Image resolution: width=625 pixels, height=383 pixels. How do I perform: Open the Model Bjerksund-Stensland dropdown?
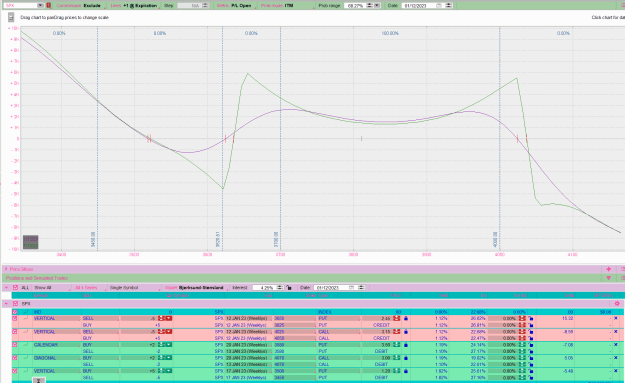tap(195, 287)
